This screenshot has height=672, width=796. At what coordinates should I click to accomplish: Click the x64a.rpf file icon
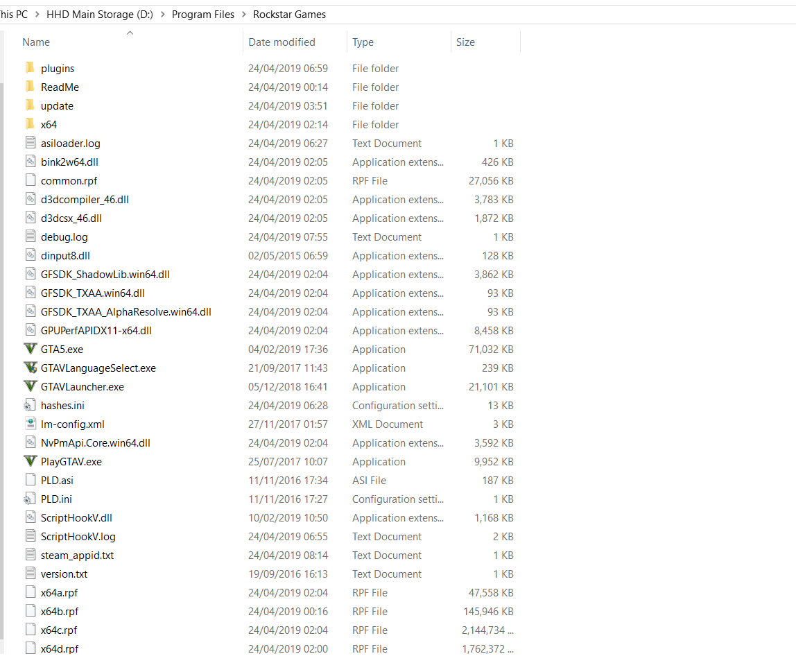tap(31, 593)
